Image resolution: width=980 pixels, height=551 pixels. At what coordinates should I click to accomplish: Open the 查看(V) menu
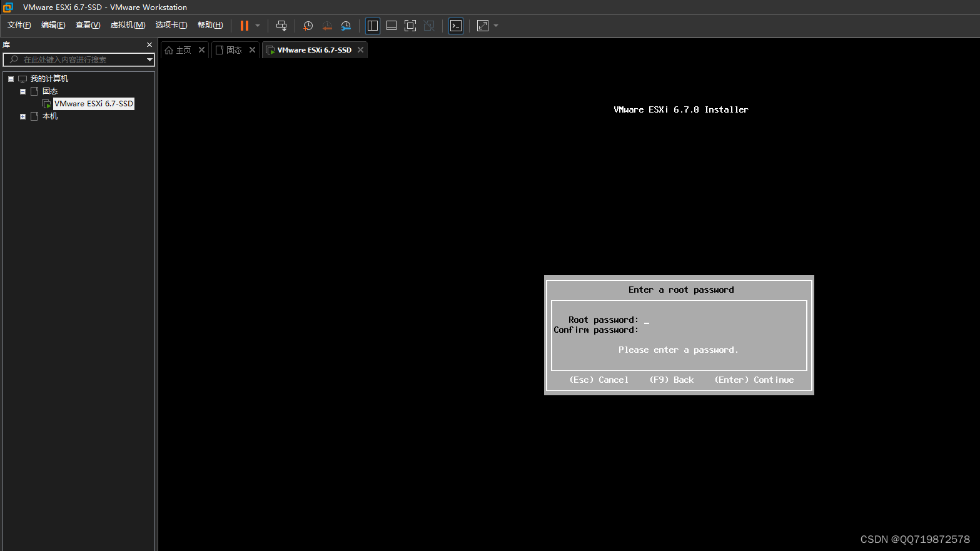click(88, 25)
